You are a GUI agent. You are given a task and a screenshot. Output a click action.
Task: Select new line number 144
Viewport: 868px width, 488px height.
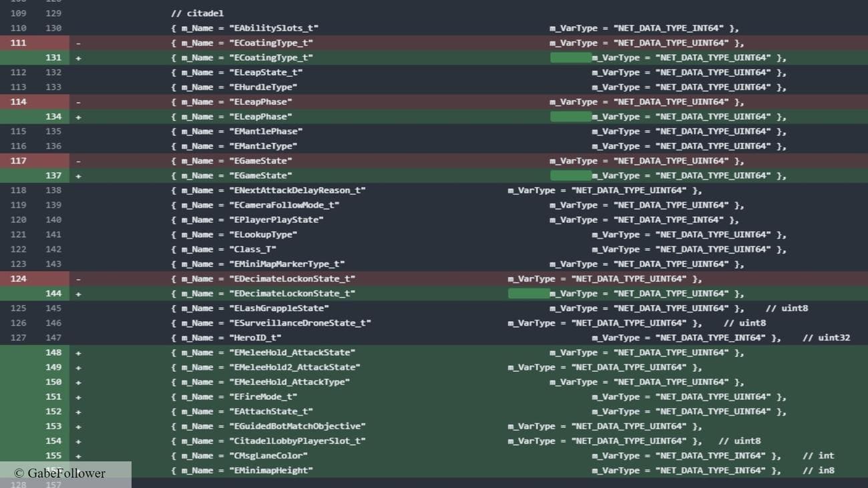(x=53, y=294)
